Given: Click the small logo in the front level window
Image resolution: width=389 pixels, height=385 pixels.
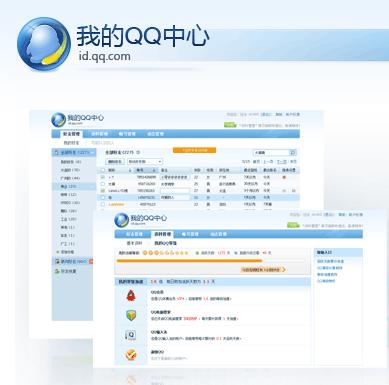Looking at the screenshot, I should (121, 220).
